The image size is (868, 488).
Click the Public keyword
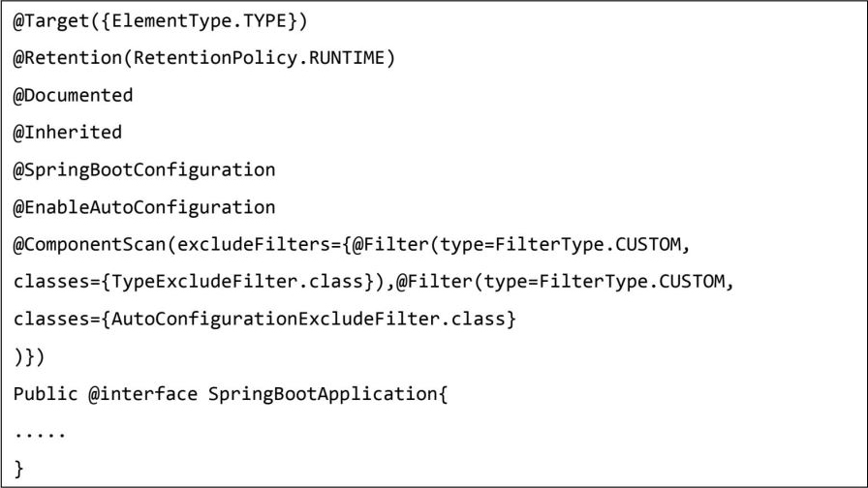[x=46, y=394]
